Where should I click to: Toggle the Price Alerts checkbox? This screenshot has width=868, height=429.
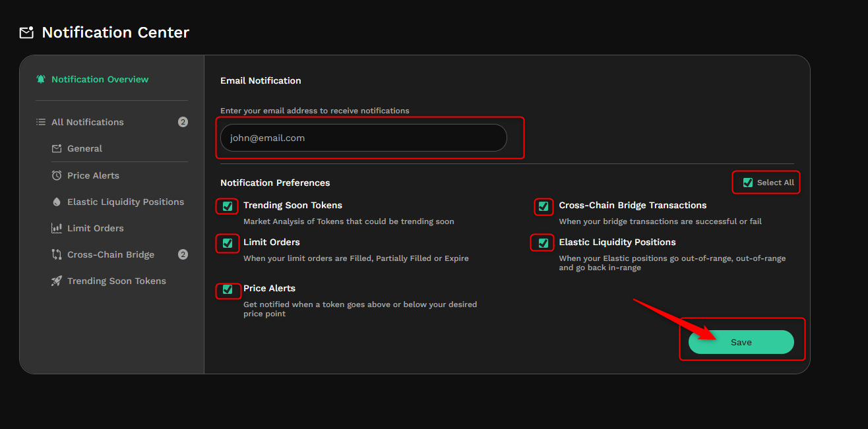pos(228,289)
